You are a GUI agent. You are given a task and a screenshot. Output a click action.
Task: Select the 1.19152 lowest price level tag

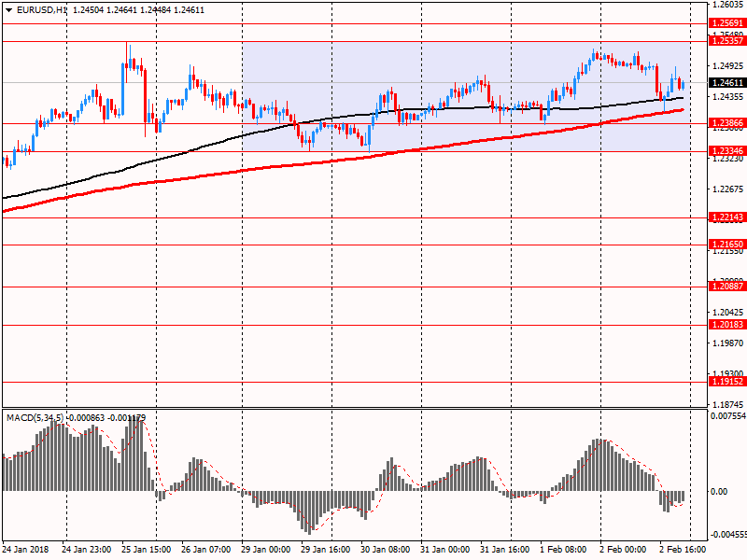(x=726, y=383)
